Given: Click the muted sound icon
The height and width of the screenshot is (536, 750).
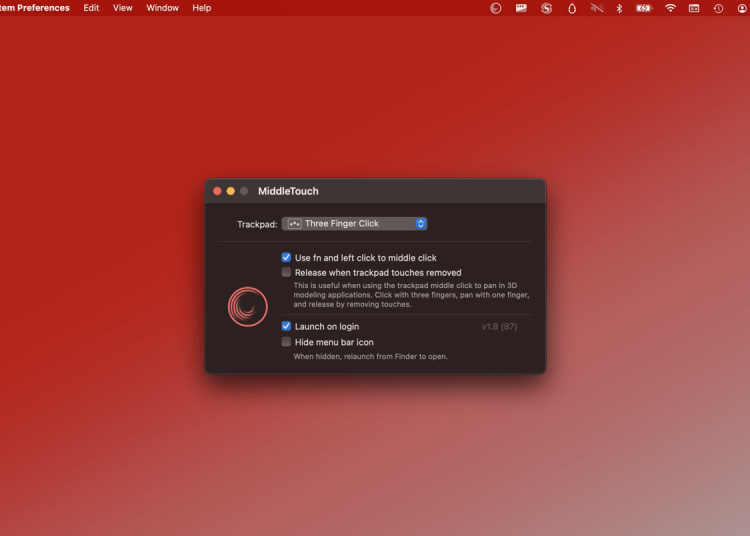Looking at the screenshot, I should [x=597, y=8].
